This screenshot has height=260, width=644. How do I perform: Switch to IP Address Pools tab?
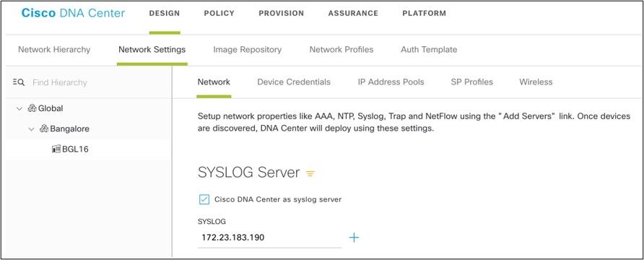391,82
